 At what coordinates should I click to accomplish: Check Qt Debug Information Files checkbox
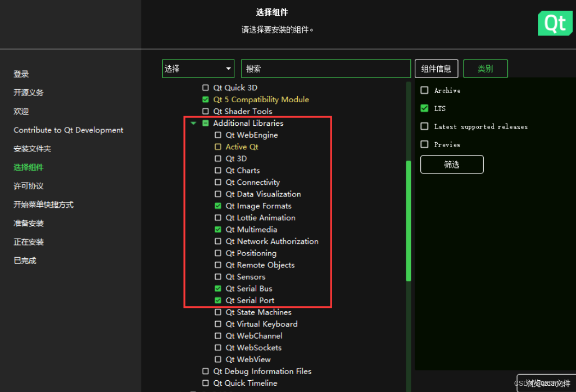tap(205, 371)
